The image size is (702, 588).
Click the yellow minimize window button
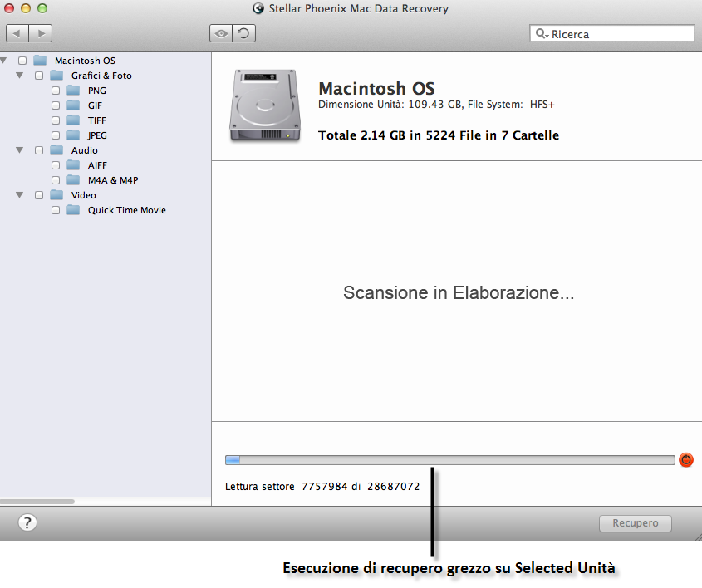tap(26, 8)
